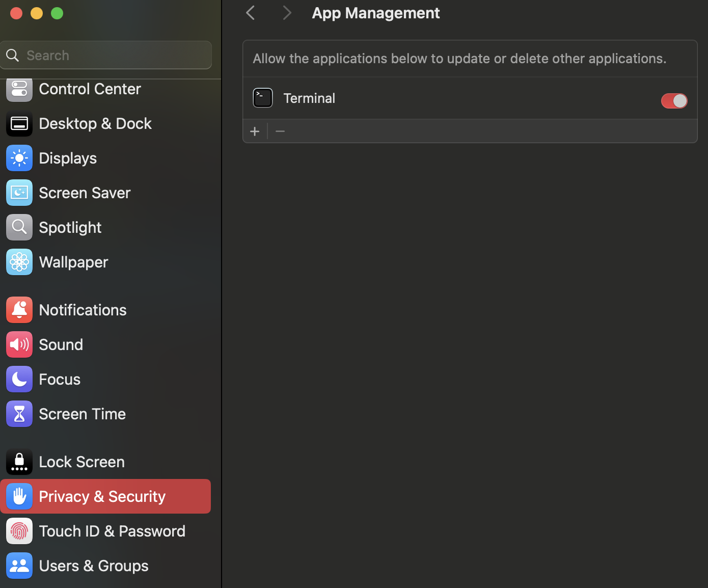Select the Terminal row label
This screenshot has width=708, height=588.
click(x=309, y=98)
